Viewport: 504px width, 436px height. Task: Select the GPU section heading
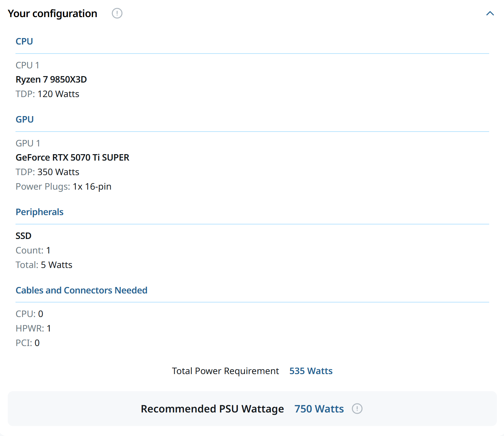click(x=25, y=119)
